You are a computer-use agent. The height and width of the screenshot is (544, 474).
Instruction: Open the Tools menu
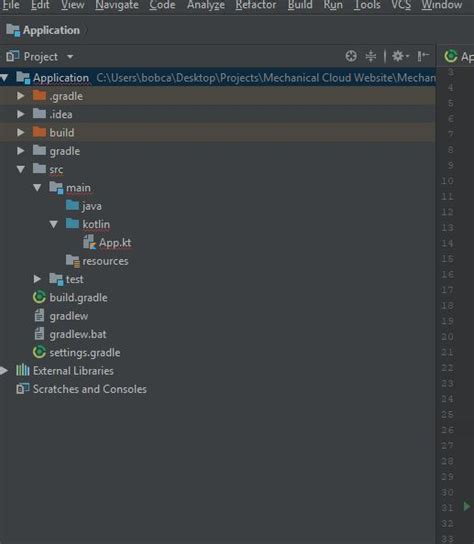pyautogui.click(x=367, y=5)
